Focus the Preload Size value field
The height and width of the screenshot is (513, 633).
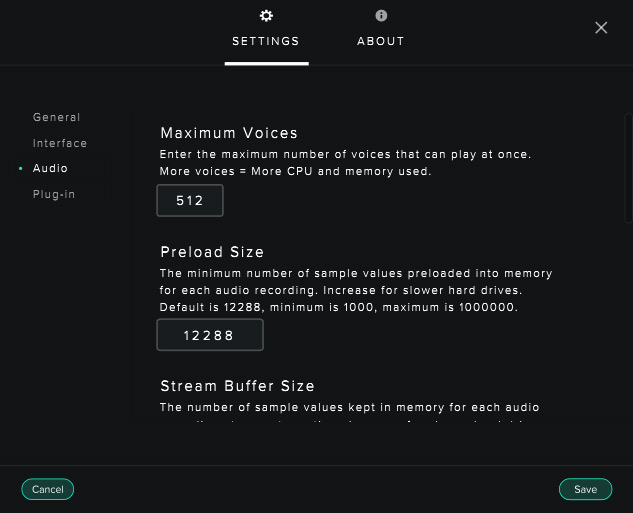pos(210,335)
